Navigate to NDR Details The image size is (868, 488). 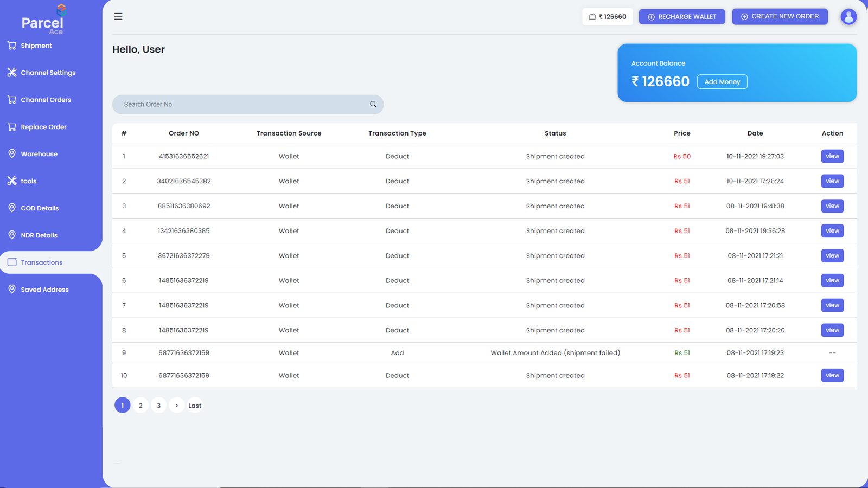[x=39, y=235]
